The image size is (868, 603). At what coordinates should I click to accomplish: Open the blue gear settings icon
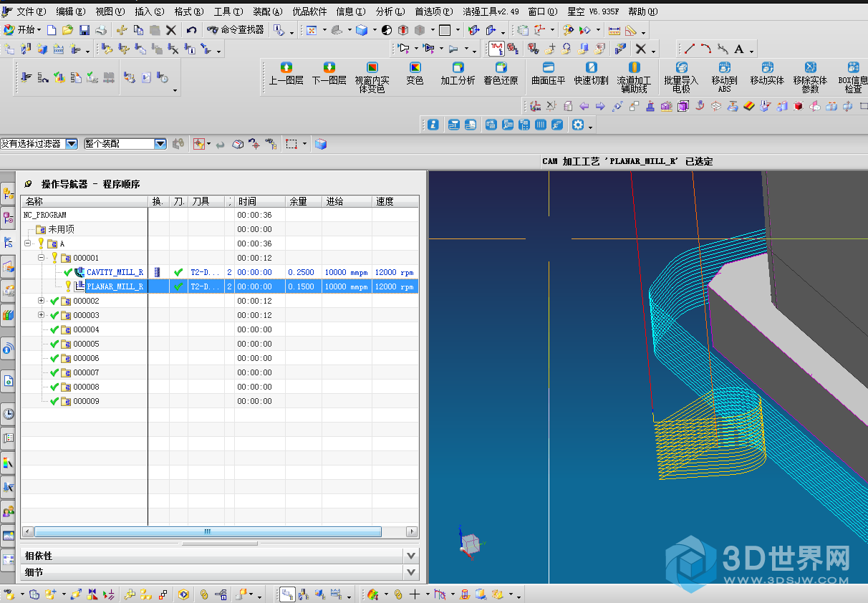coord(577,125)
